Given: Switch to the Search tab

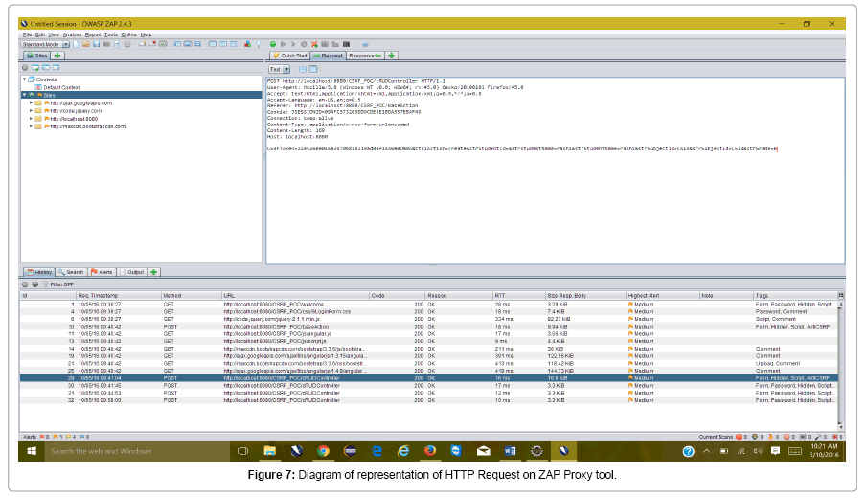Looking at the screenshot, I should coord(71,272).
